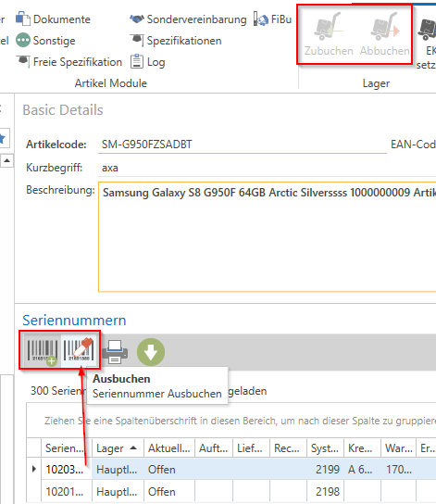Add a serial number via barcode plus icon
This screenshot has width=436, height=504.
(42, 352)
